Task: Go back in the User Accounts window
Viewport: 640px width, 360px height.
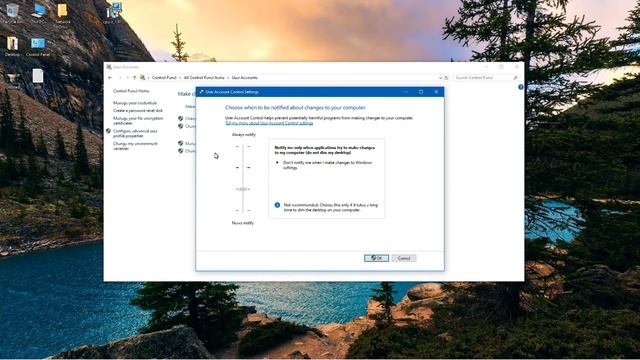Action: [x=110, y=78]
